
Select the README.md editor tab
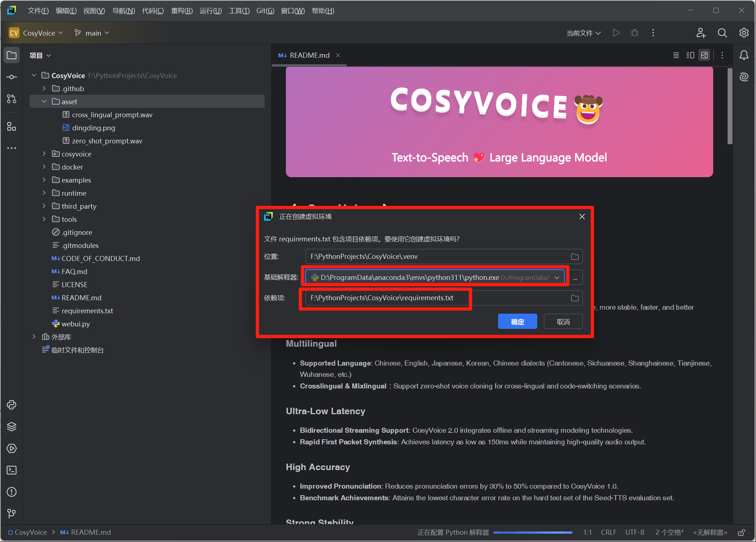tap(309, 55)
